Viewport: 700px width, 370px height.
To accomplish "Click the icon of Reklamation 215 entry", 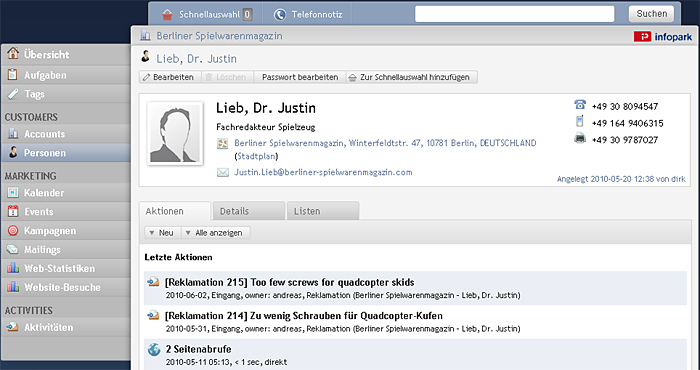I will click(x=153, y=282).
